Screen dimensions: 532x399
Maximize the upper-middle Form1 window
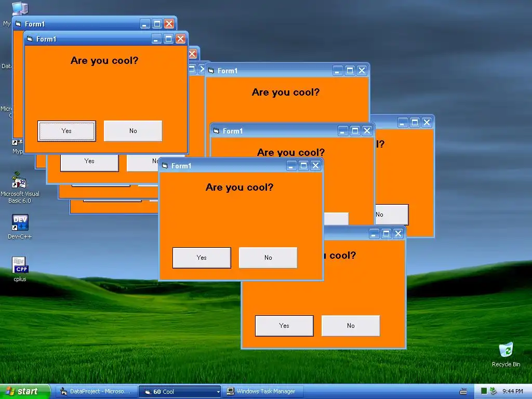pos(350,71)
